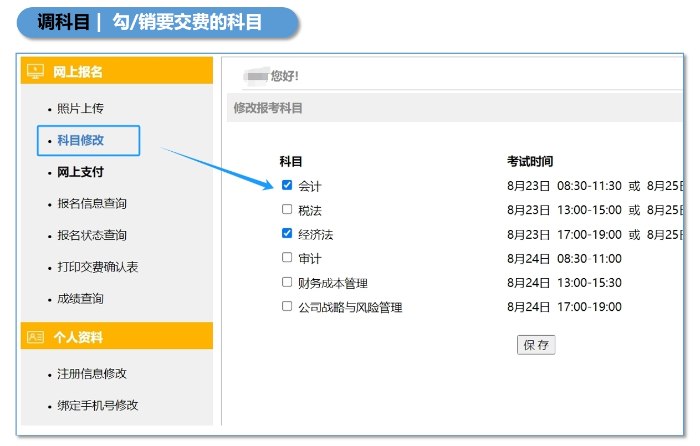Enable the 财务成本管理 checkbox
Screen dimensions: 700x446
[x=287, y=282]
